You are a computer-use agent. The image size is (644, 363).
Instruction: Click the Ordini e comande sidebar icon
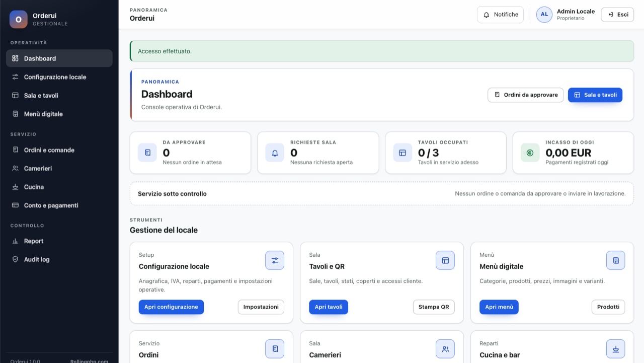point(15,150)
